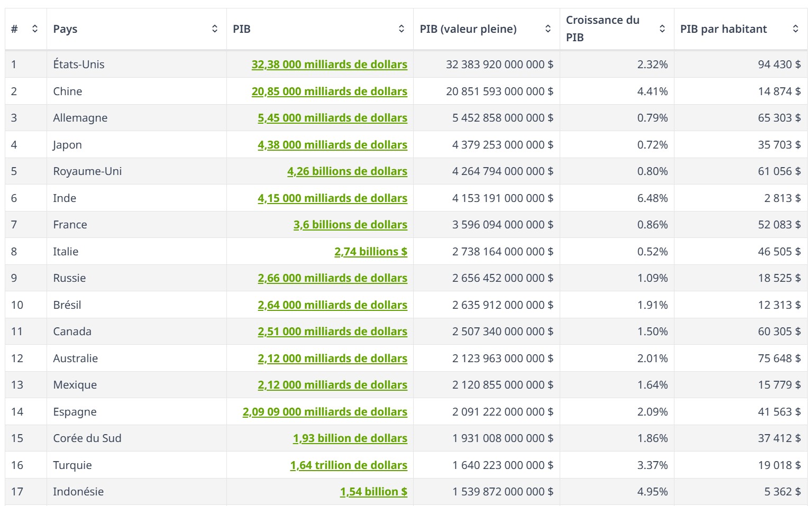Screen dimensions: 812x506
Task: Toggle sorting on PIB (valeur pleine) column
Action: tap(548, 29)
